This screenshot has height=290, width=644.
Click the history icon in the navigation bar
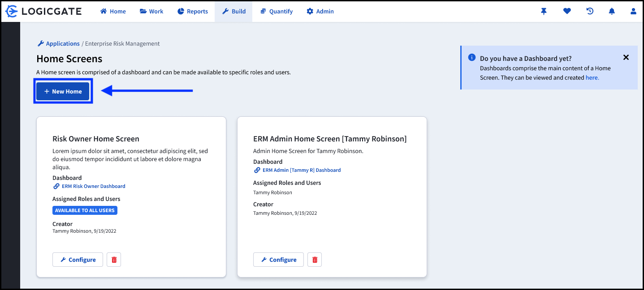click(590, 11)
